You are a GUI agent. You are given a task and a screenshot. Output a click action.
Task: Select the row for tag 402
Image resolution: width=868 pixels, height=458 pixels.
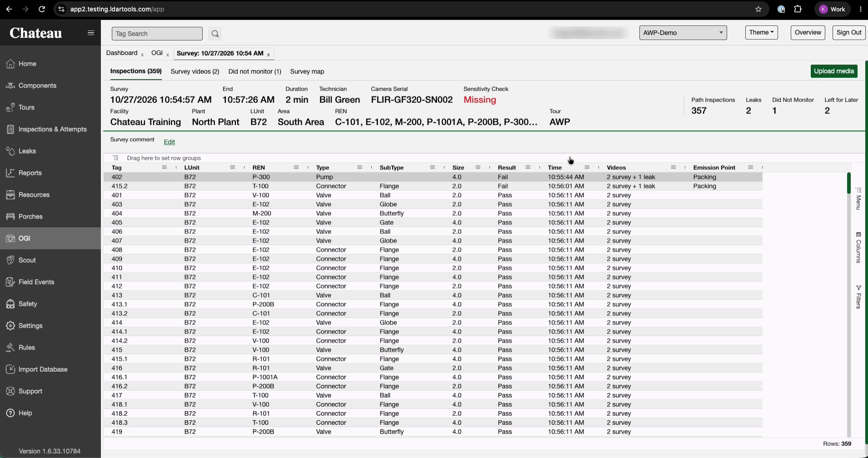[x=433, y=177]
